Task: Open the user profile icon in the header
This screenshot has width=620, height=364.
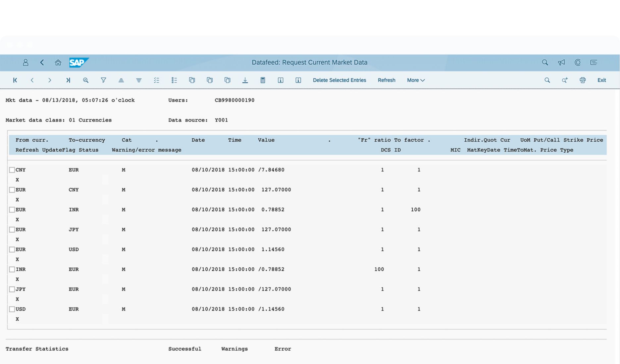Action: [26, 63]
